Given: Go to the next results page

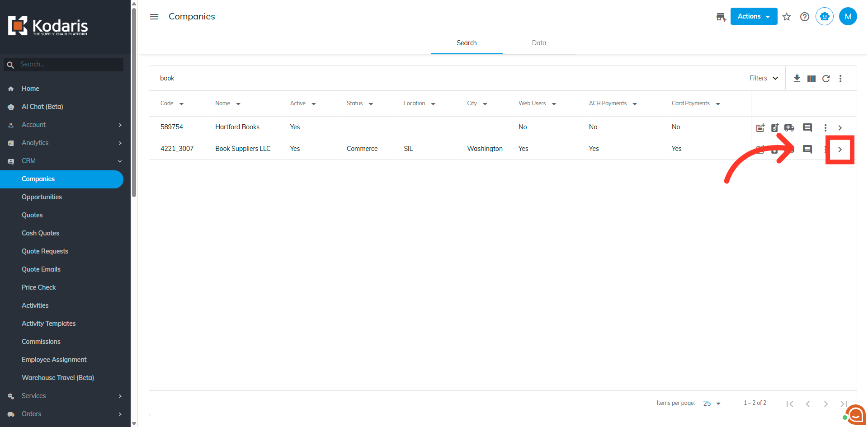Looking at the screenshot, I should [826, 404].
